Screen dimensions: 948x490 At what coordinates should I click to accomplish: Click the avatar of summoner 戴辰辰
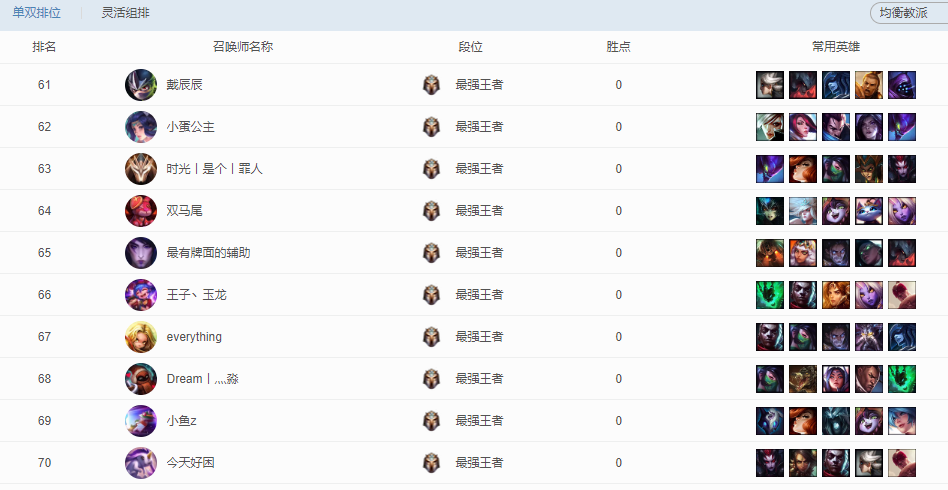click(141, 85)
